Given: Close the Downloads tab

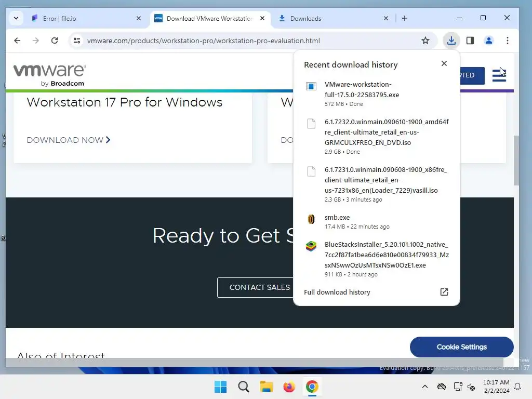Looking at the screenshot, I should 386,18.
